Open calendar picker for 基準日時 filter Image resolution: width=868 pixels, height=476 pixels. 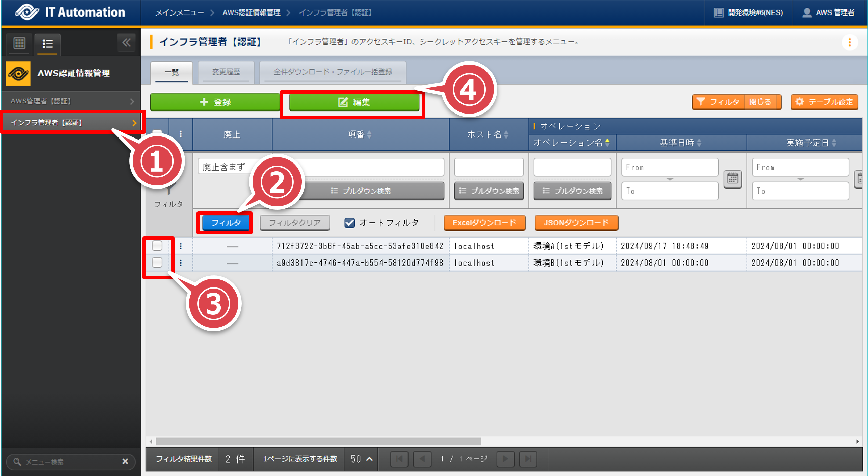[732, 179]
